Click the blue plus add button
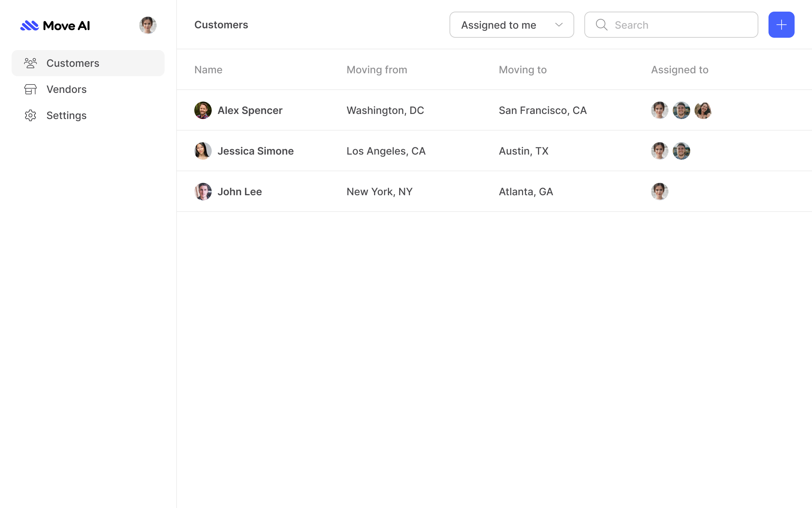The height and width of the screenshot is (508, 812). [x=781, y=25]
